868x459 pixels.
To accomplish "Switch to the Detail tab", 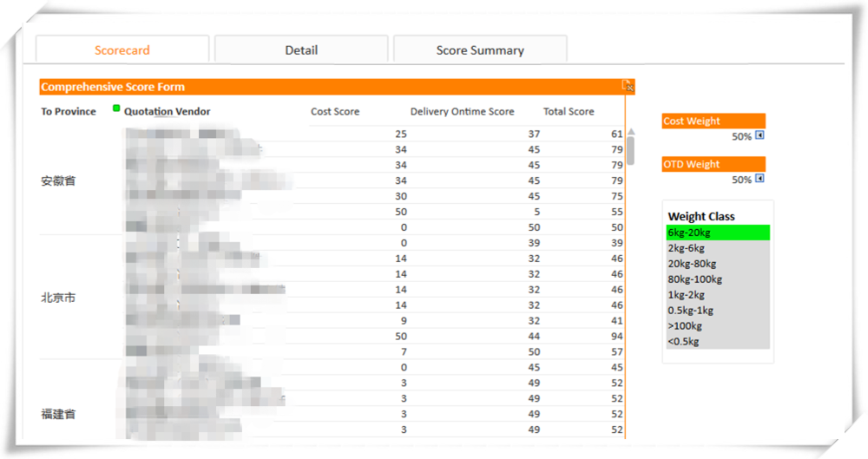I will click(x=301, y=50).
